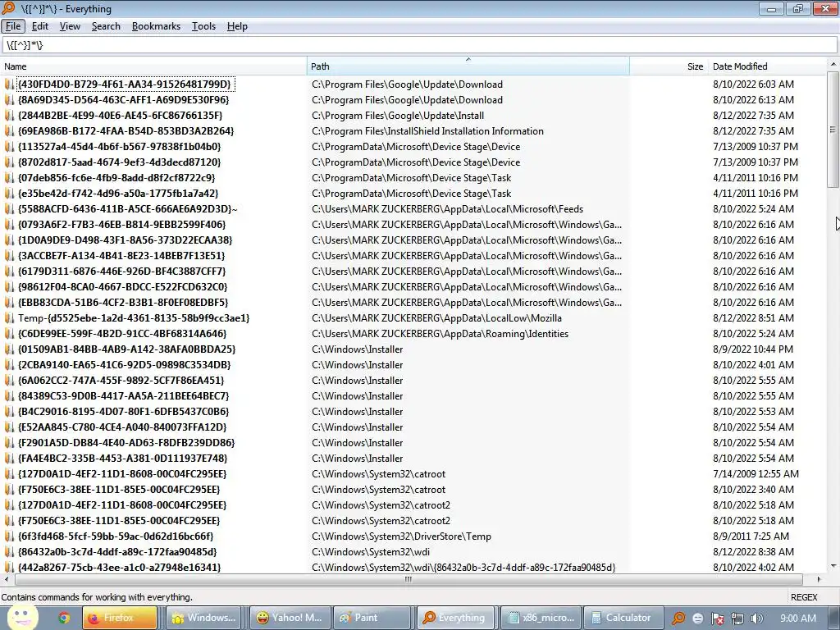Switch to Paint taskbar button
This screenshot has width=840, height=630.
372,618
